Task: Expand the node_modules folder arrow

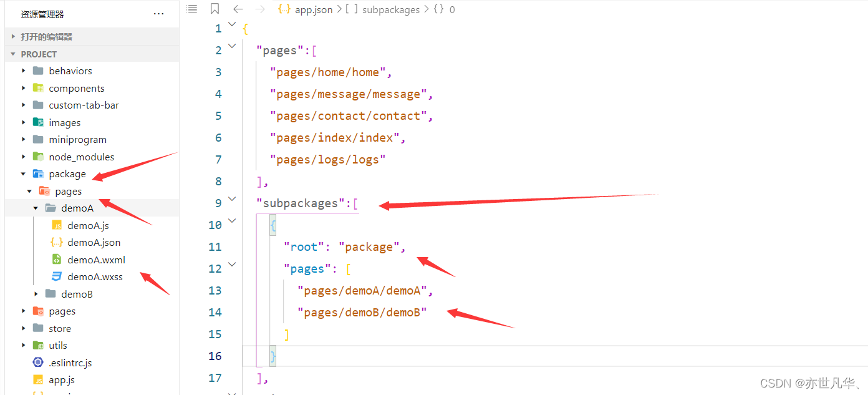Action: (24, 157)
